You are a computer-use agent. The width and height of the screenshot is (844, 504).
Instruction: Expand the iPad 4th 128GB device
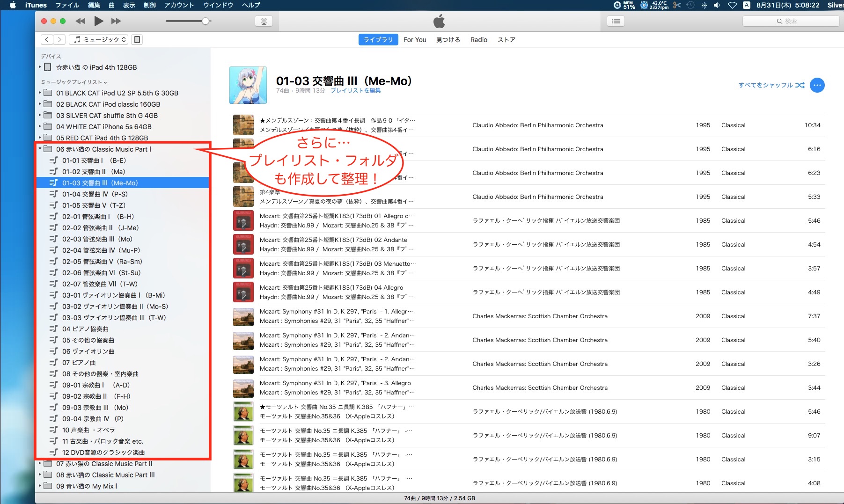point(40,67)
